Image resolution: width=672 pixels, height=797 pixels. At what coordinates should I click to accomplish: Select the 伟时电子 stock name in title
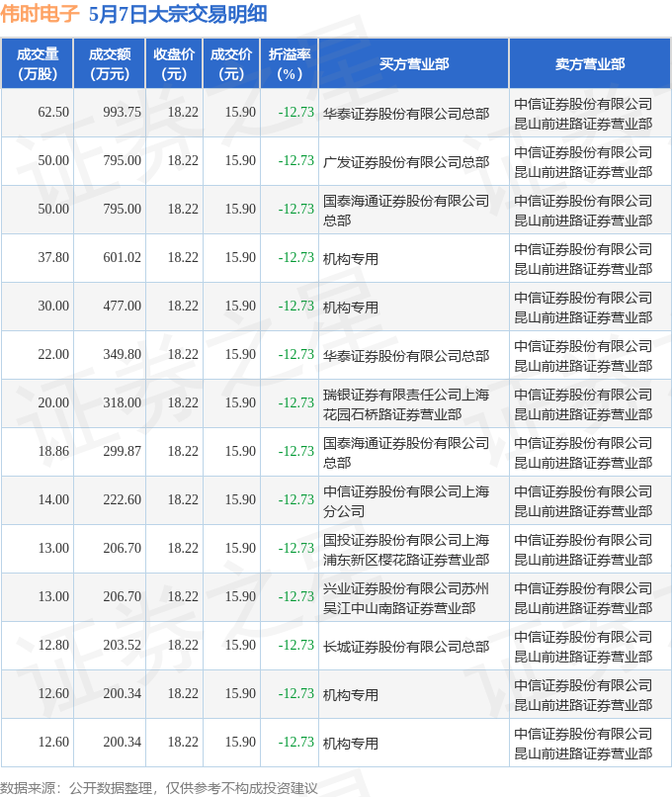tap(40, 14)
